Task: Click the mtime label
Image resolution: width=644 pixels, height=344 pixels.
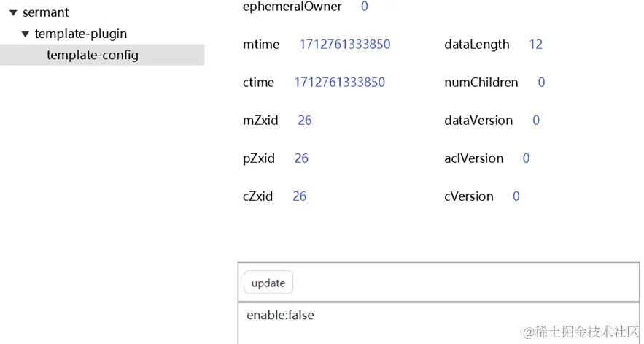Action: click(261, 45)
